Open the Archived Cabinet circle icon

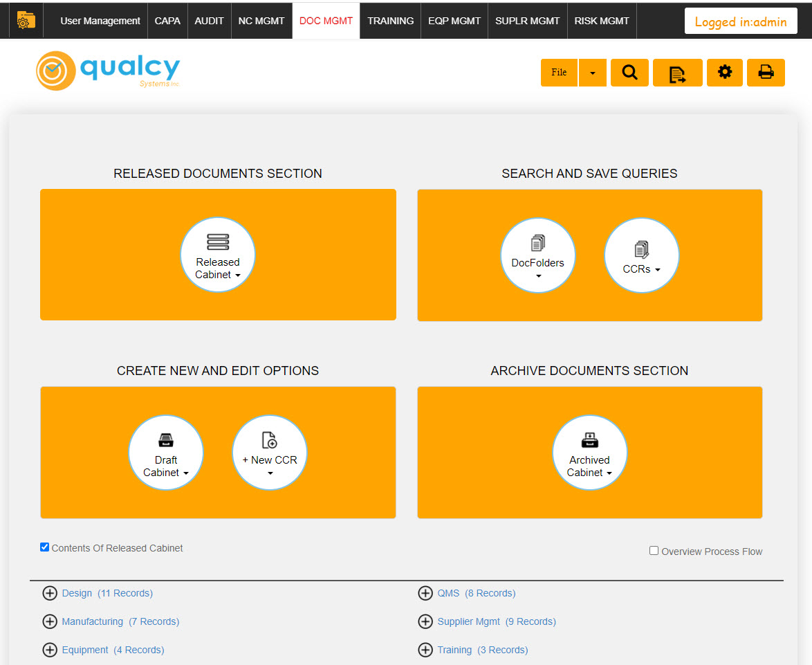click(x=589, y=453)
